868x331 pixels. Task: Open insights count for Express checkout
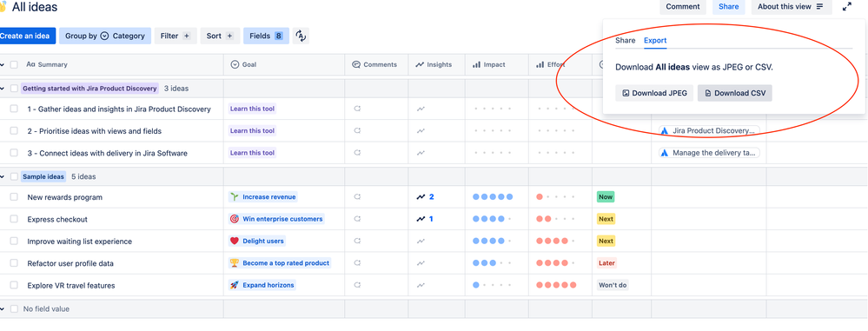click(425, 219)
